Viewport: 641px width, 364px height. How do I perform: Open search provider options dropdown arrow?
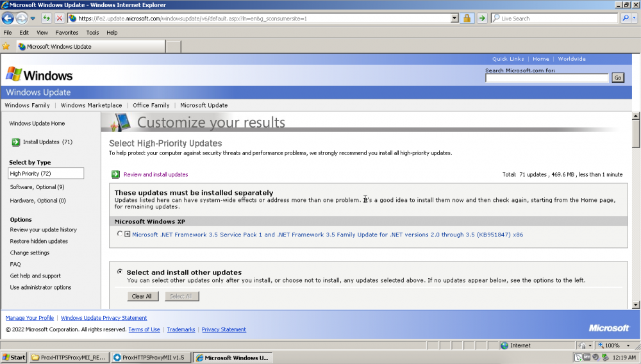pos(634,19)
